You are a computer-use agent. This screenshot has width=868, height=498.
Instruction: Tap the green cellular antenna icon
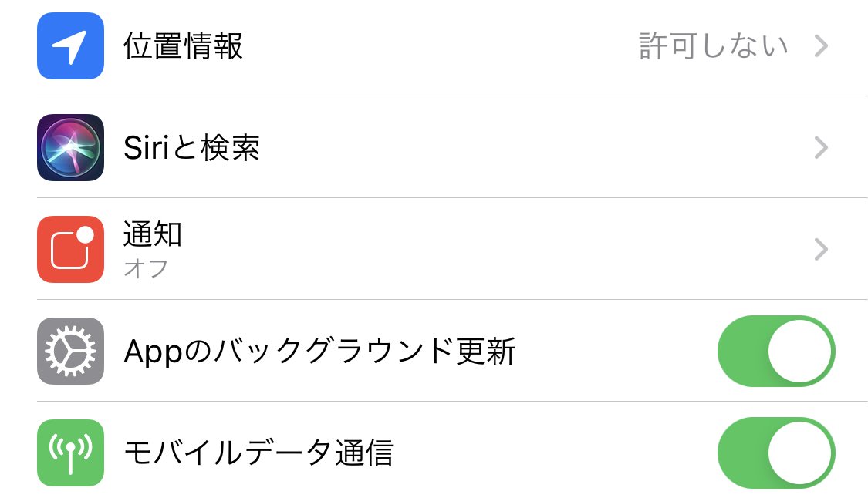70,453
